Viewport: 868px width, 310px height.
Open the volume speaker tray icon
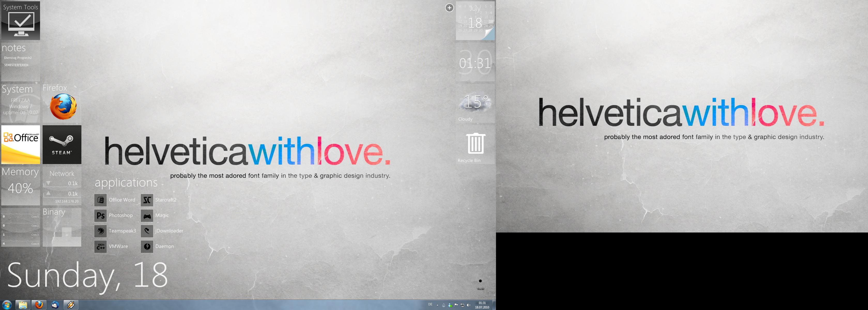(x=468, y=305)
